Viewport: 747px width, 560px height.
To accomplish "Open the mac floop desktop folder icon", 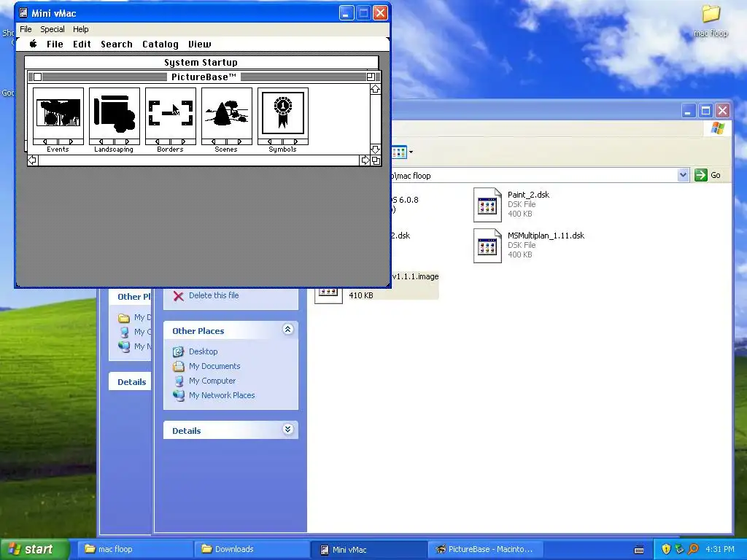I will (711, 21).
